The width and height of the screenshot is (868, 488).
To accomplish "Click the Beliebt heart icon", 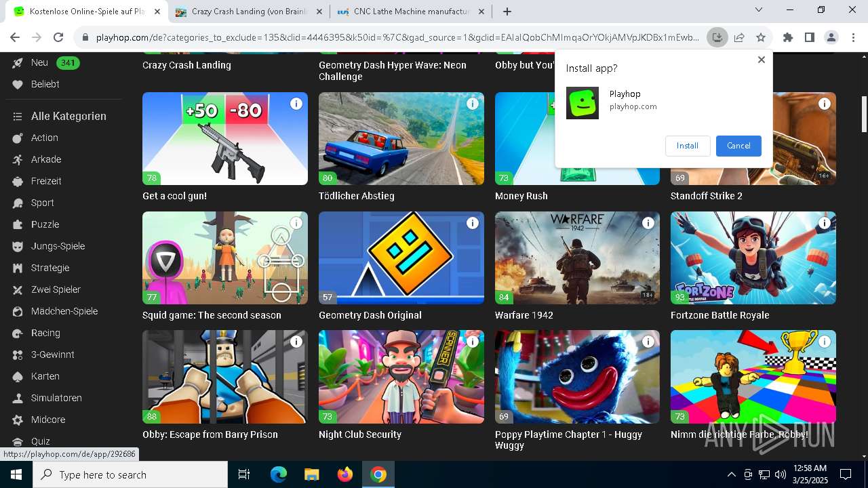I will coord(18,84).
